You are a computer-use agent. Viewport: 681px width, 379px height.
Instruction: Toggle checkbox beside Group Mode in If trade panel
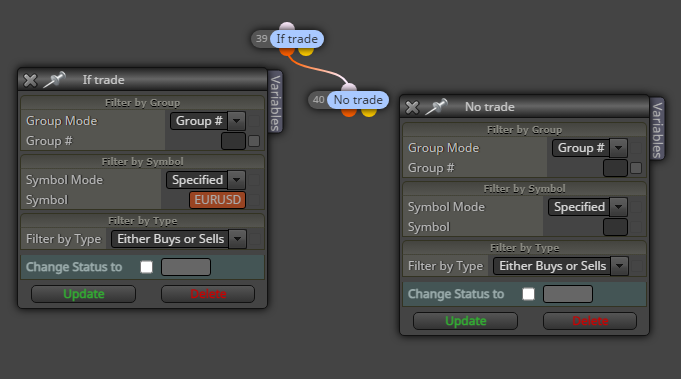point(254,121)
